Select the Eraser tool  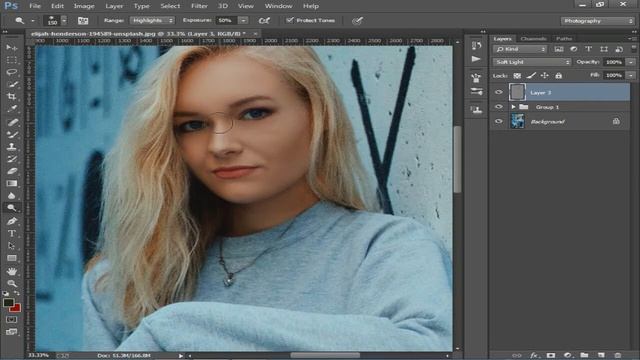[11, 171]
